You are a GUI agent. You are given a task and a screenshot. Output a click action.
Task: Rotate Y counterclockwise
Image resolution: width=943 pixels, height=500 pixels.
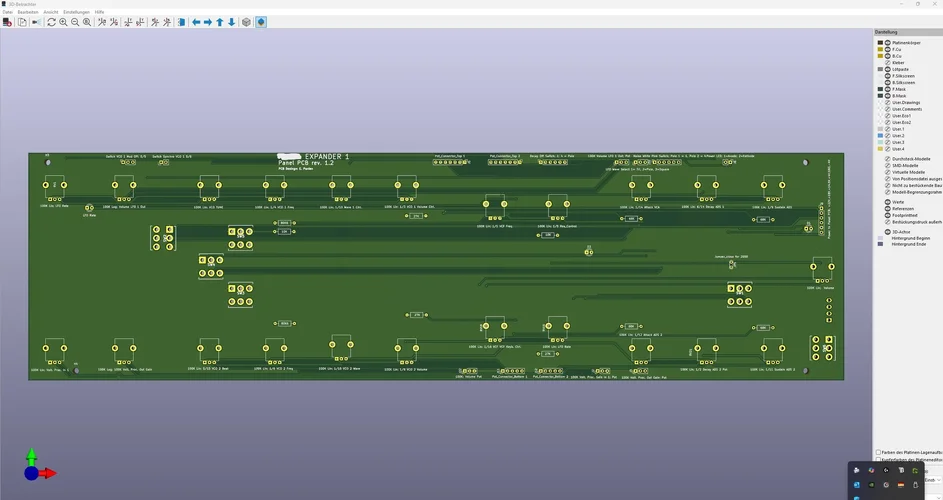[x=140, y=22]
